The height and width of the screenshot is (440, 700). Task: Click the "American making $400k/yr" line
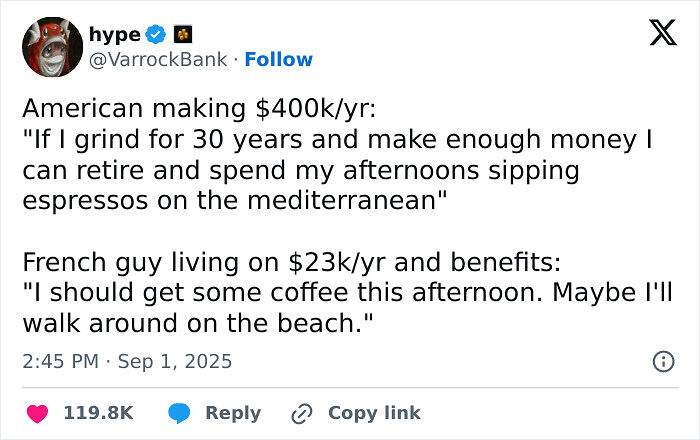tap(175, 109)
